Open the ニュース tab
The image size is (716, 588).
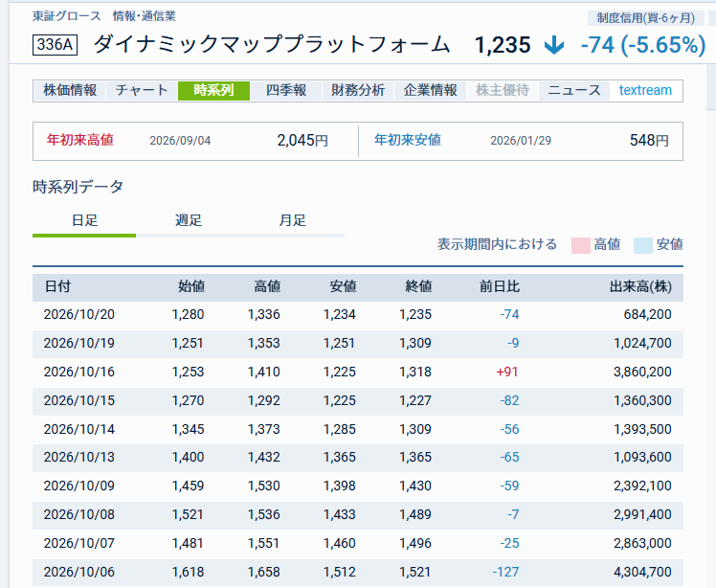point(574,90)
